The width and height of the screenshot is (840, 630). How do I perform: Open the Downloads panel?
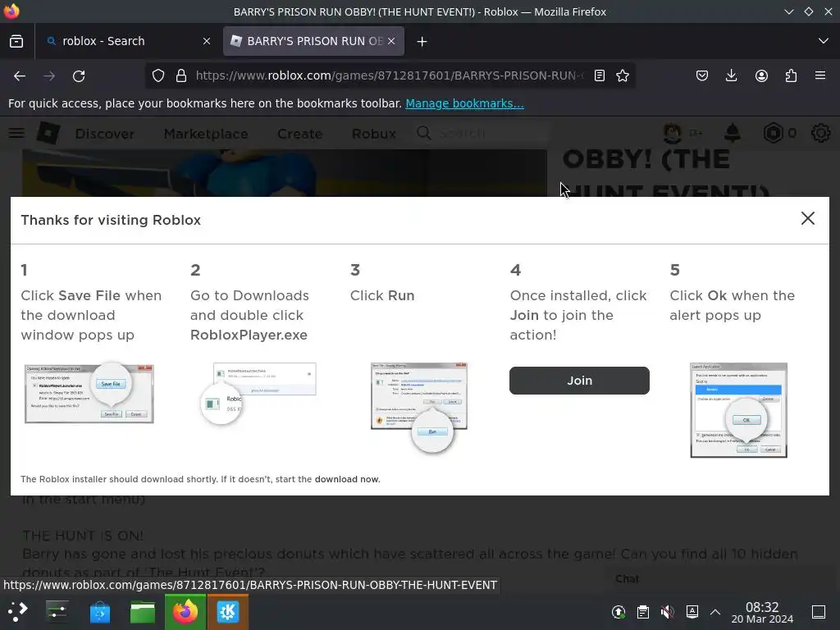[731, 76]
